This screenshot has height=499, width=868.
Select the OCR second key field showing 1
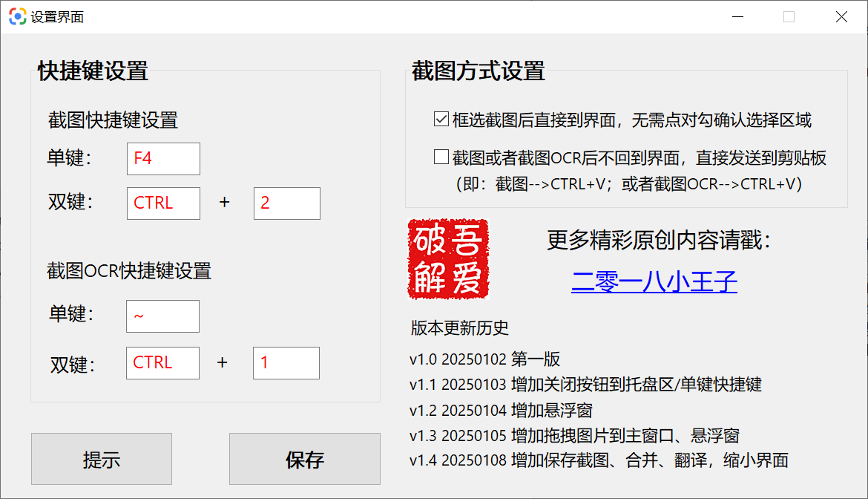(x=286, y=363)
